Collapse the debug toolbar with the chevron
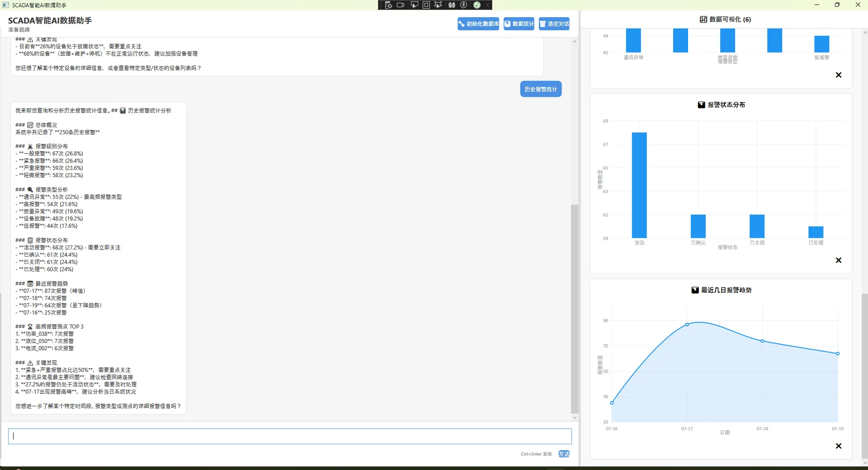Viewport: 868px width, 470px height. 488,5
